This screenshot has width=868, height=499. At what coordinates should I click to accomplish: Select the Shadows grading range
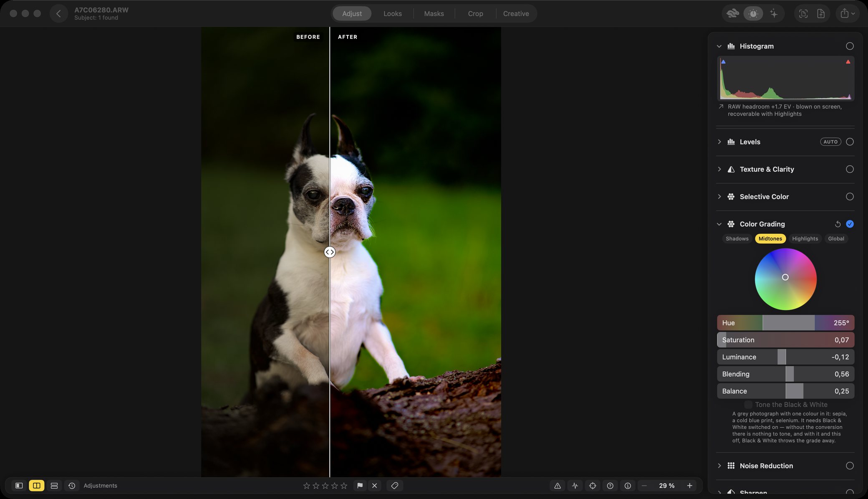pos(737,238)
